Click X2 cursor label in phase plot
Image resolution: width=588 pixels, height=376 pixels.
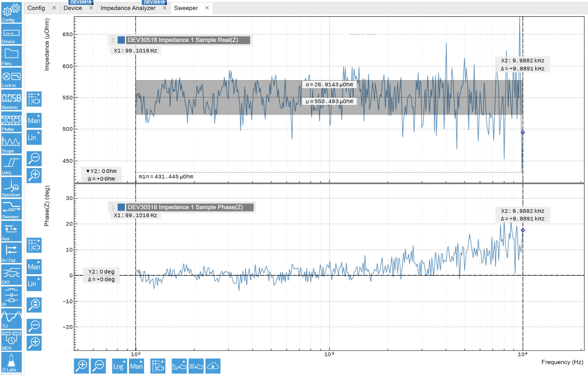tap(523, 215)
